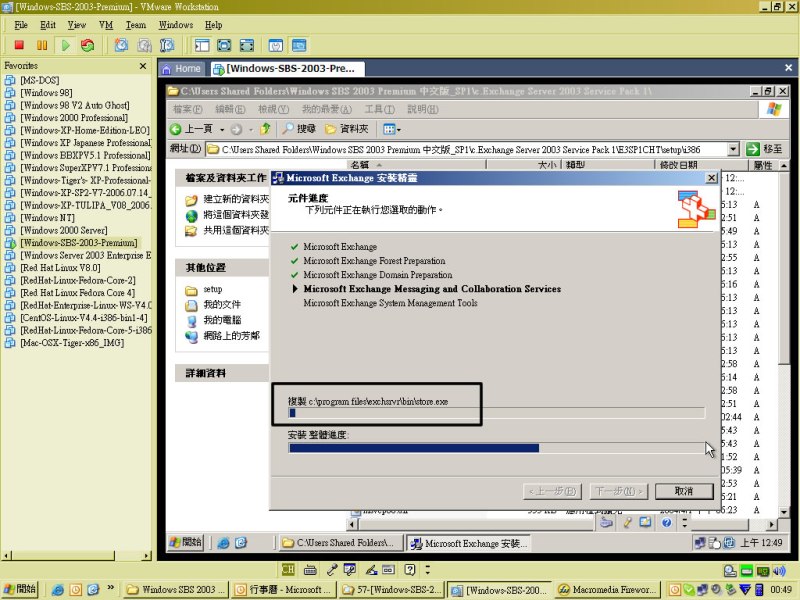Open the VMware View menu
Screen dimensions: 800x600
(77, 25)
